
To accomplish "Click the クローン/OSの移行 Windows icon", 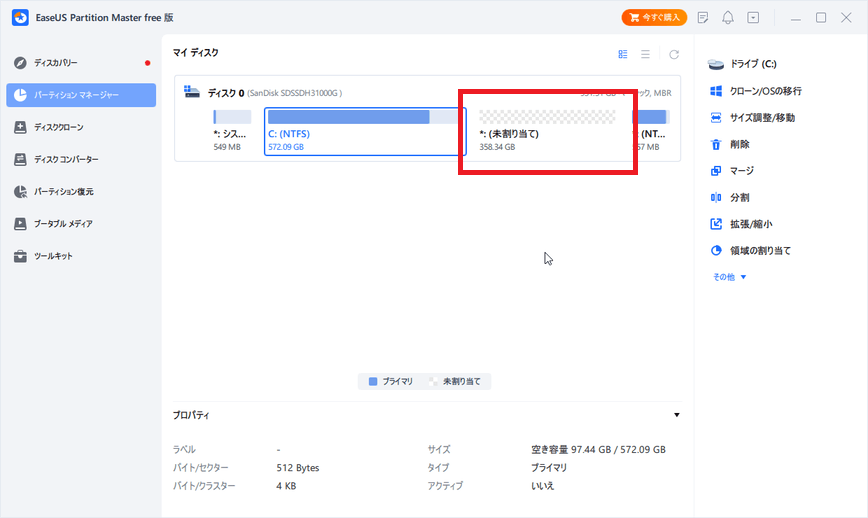I will pos(716,91).
